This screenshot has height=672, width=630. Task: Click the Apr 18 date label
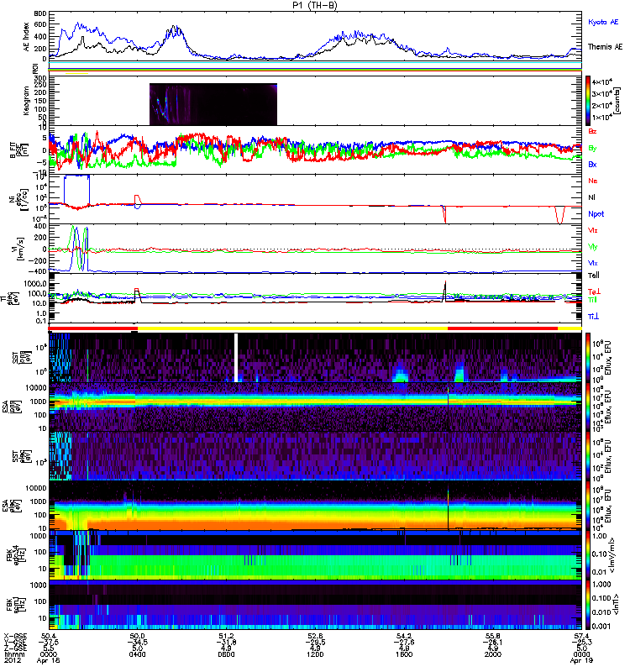(x=48, y=661)
